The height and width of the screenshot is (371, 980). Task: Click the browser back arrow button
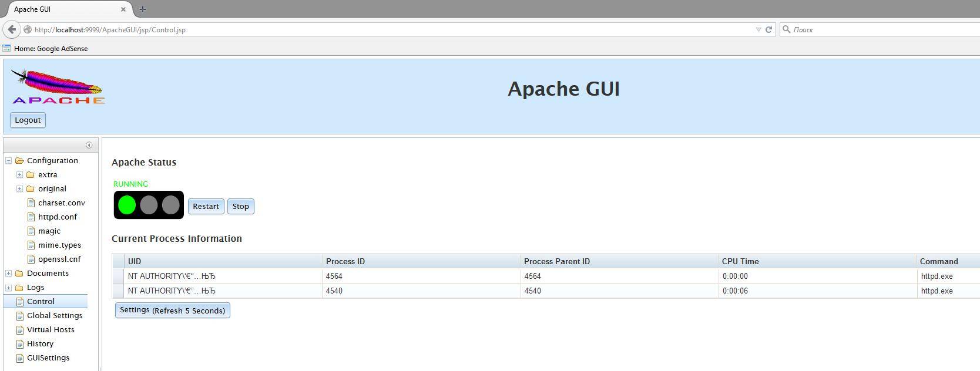pyautogui.click(x=12, y=29)
